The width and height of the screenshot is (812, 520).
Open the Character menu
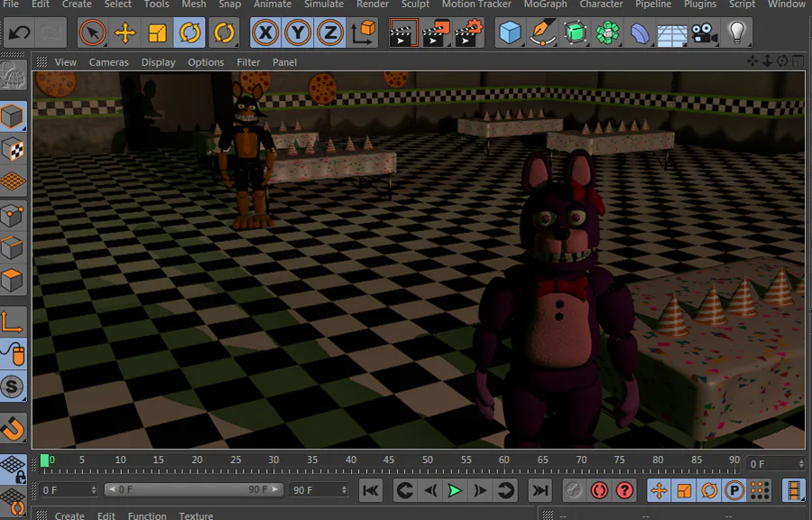point(601,5)
